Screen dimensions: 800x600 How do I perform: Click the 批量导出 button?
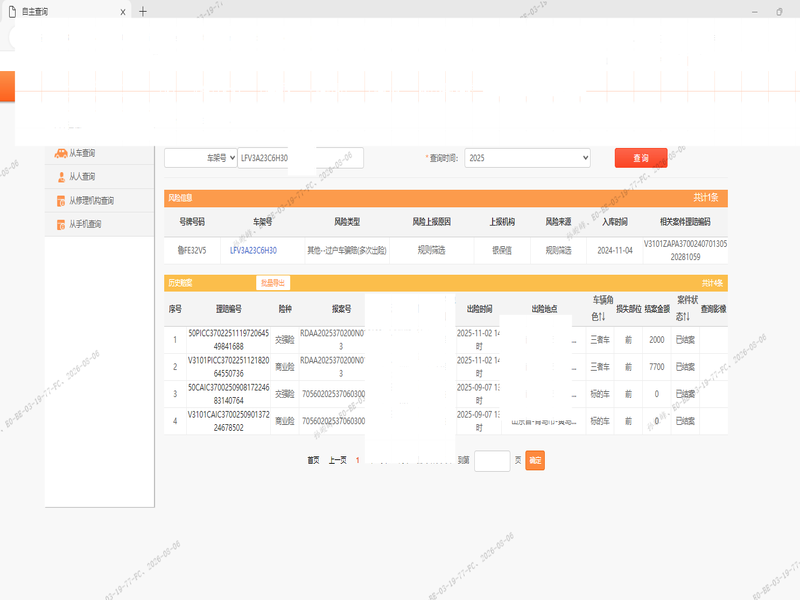point(273,283)
